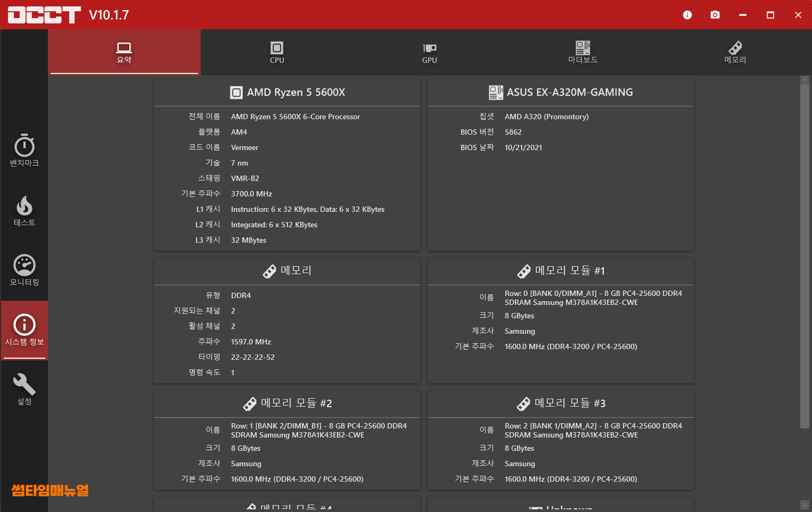Select the ASUS EX-A320M-GAMING heading
The width and height of the screenshot is (812, 512).
tap(570, 93)
